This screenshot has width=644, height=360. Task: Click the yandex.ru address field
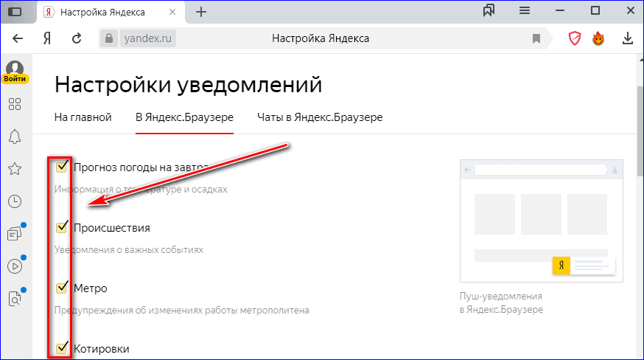click(148, 38)
